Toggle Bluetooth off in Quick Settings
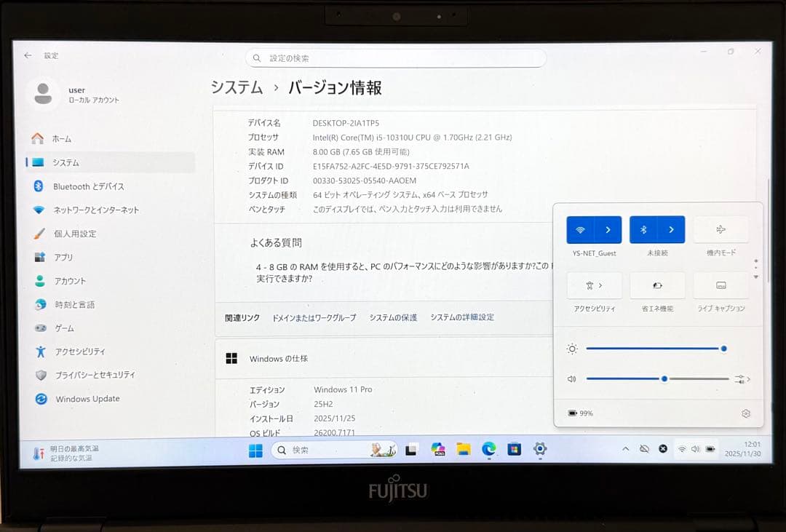Viewport: 786px width, 532px height. (643, 229)
